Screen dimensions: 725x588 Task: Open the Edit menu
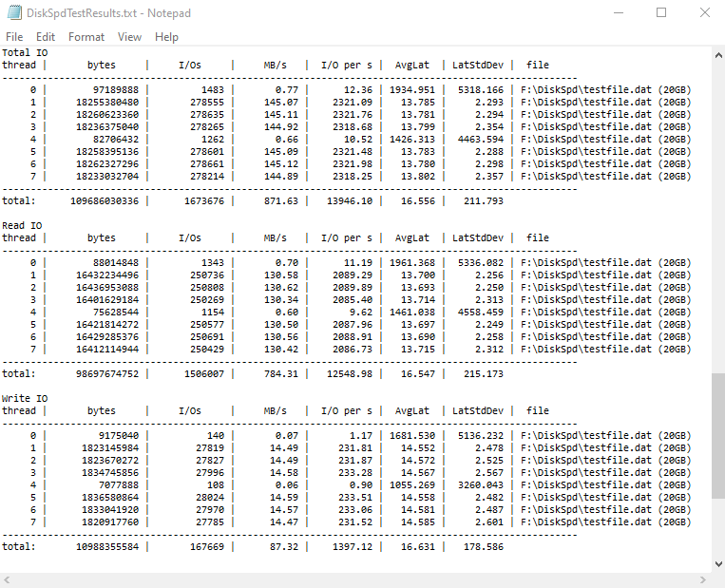point(46,37)
